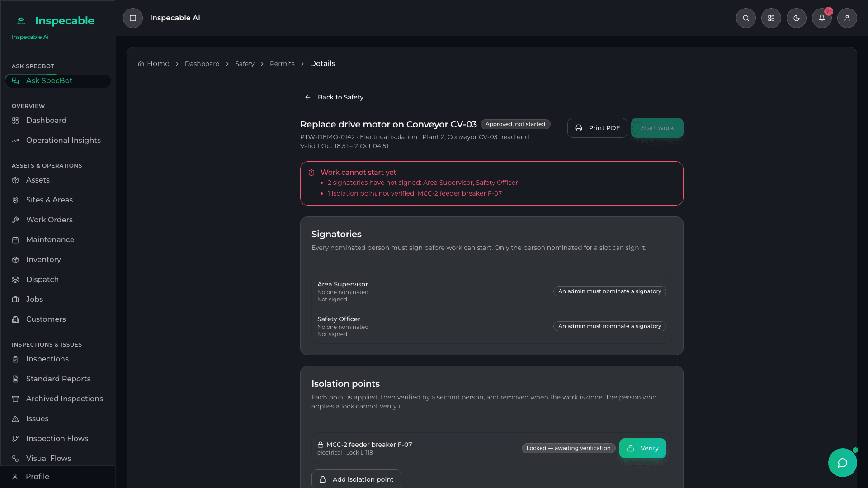This screenshot has width=868, height=488.
Task: Open the chat bubble widget
Action: click(842, 463)
